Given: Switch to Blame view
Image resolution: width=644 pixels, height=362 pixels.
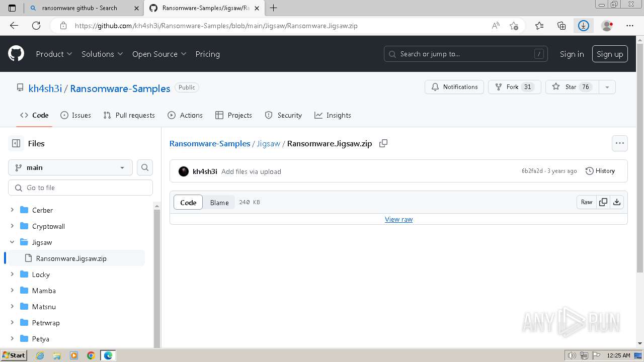Looking at the screenshot, I should click(x=219, y=202).
